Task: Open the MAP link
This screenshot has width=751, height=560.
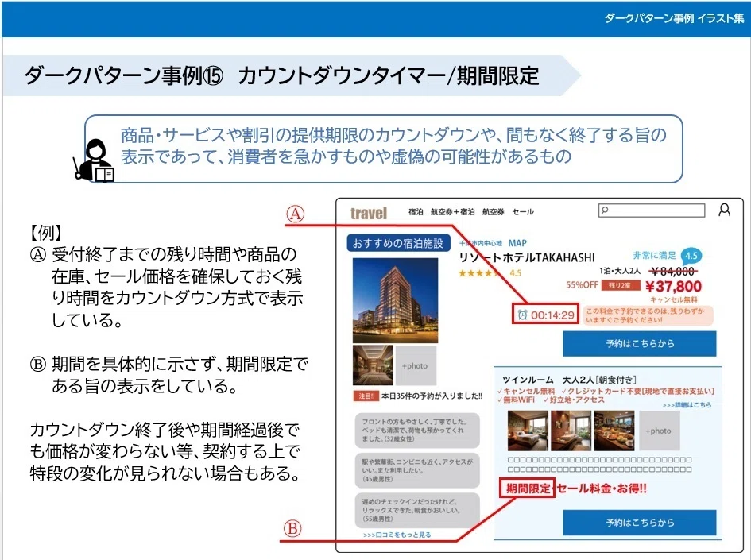Action: [517, 243]
